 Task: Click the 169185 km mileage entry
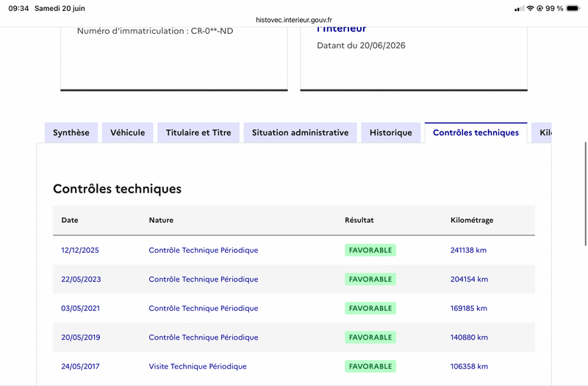click(x=469, y=308)
